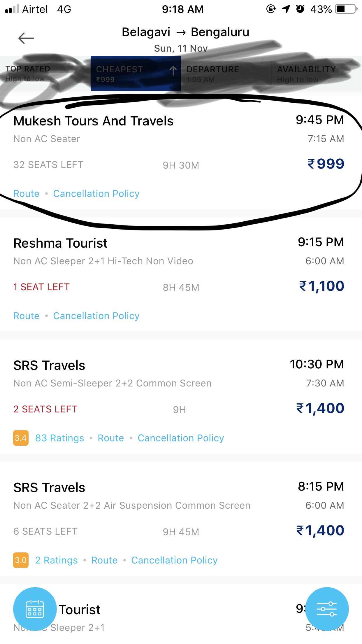Sort by Departure tab
This screenshot has height=644, width=362.
[x=213, y=74]
